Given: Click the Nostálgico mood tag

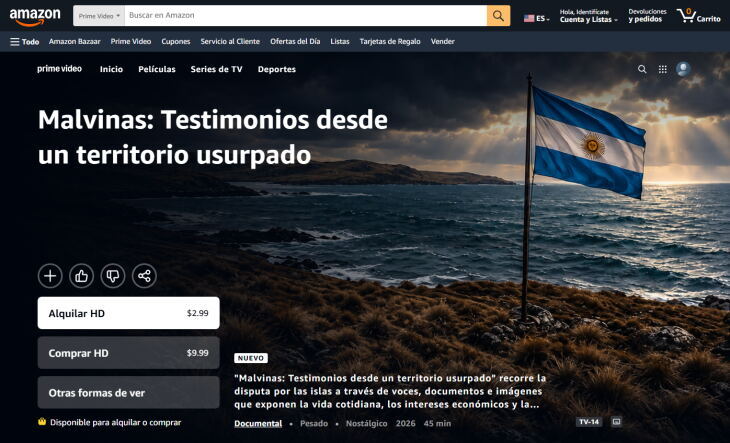Looking at the screenshot, I should click(x=366, y=423).
